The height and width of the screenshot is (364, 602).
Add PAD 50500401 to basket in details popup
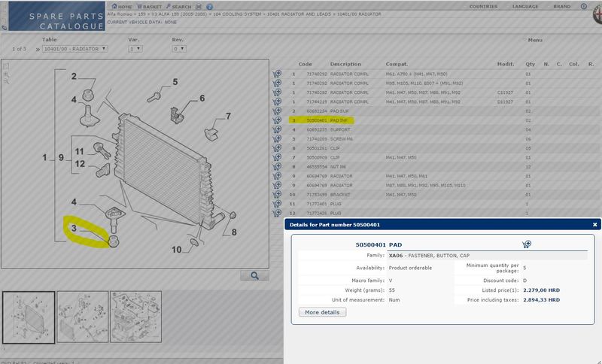click(x=526, y=244)
